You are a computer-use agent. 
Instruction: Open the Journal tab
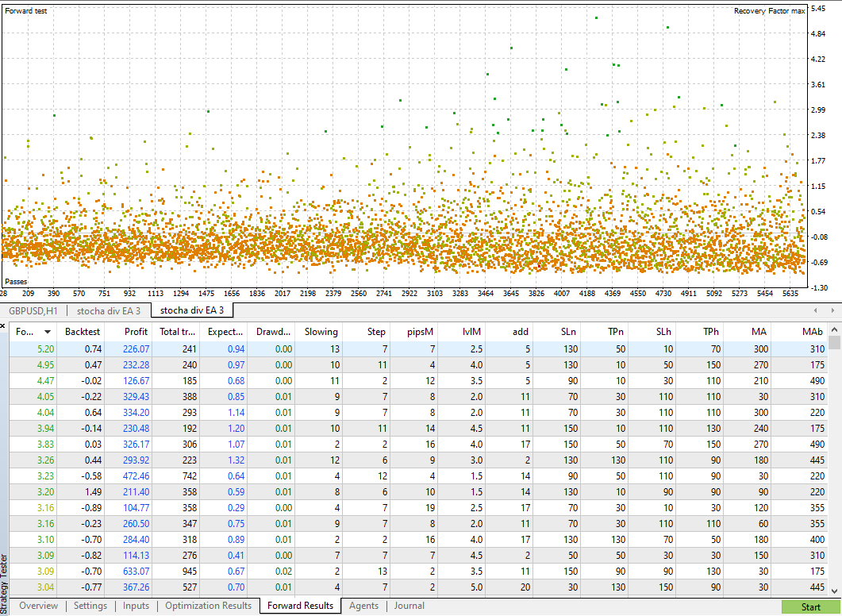tap(409, 606)
